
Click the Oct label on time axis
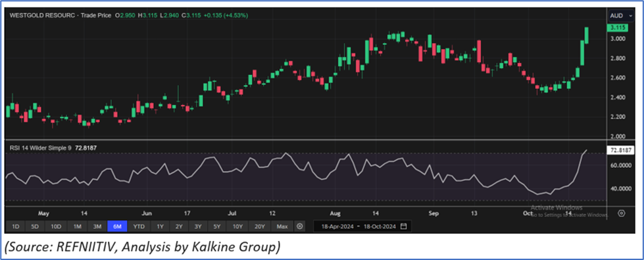[528, 213]
